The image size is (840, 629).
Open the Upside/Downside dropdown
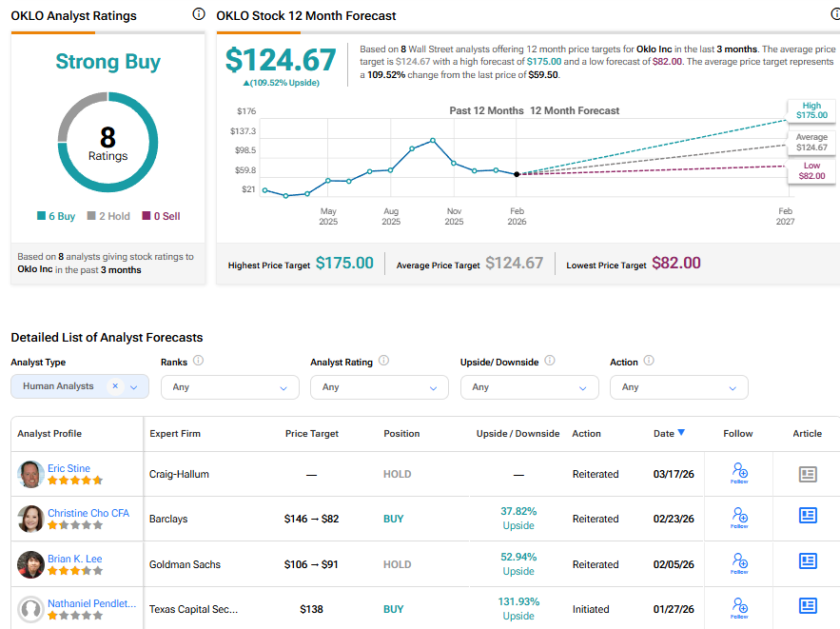tap(529, 387)
